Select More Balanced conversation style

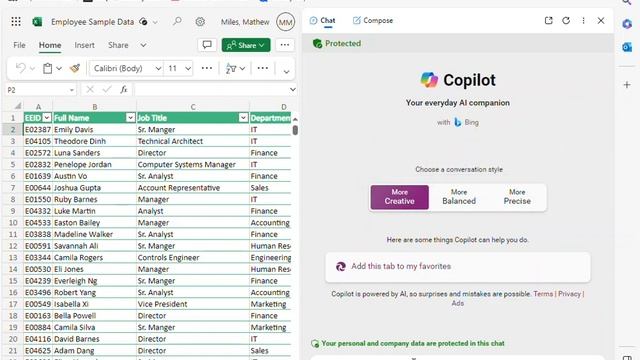[459, 197]
